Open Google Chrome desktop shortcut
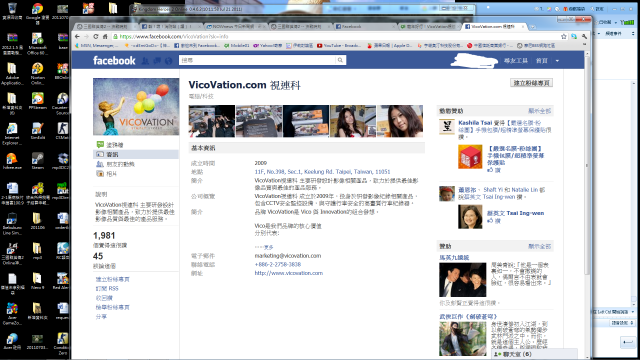640x360 pixels. [x=37, y=13]
